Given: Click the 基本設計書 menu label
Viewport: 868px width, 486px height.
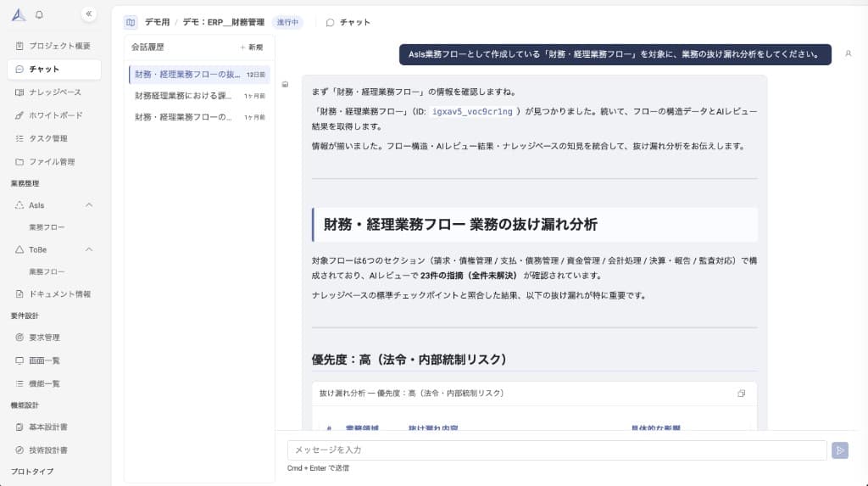Looking at the screenshot, I should (x=48, y=427).
